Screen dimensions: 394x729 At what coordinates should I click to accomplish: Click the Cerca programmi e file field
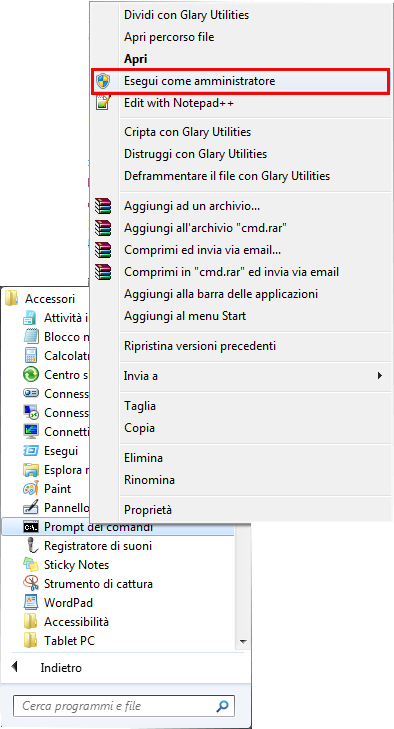124,707
